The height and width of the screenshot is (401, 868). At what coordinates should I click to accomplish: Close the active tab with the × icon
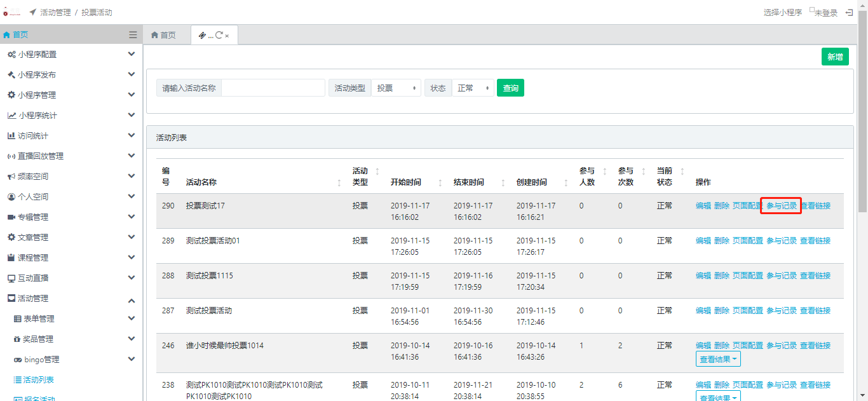(227, 36)
